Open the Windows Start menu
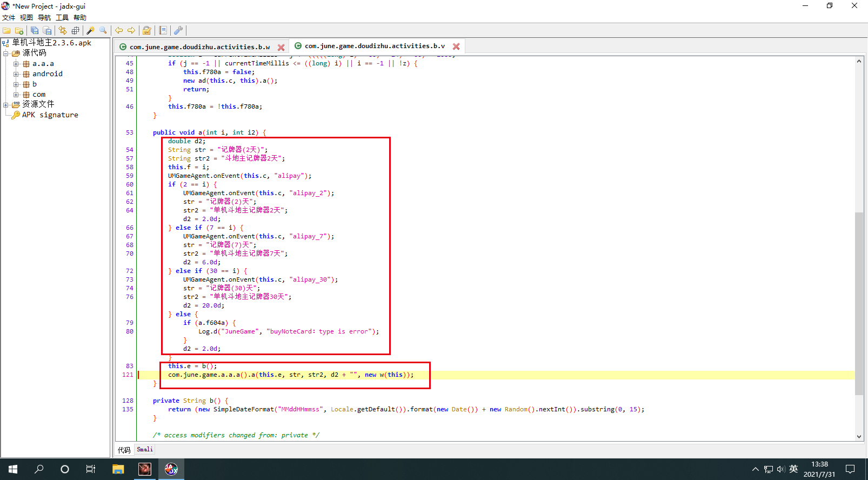 coord(13,469)
